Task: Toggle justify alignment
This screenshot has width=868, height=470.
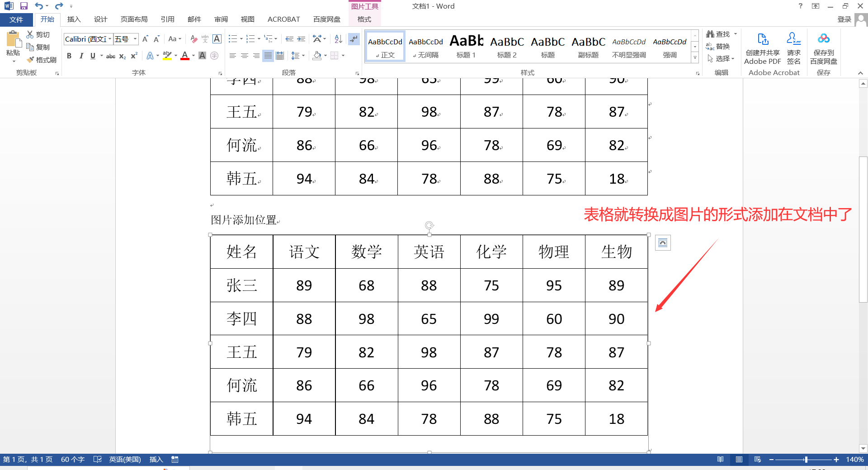Action: click(268, 56)
